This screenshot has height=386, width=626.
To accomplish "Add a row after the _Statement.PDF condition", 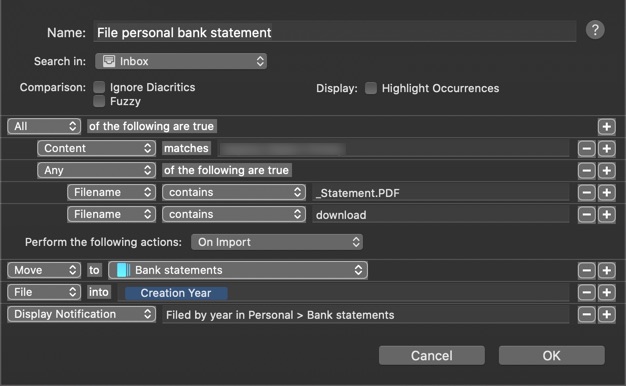I will tap(606, 193).
